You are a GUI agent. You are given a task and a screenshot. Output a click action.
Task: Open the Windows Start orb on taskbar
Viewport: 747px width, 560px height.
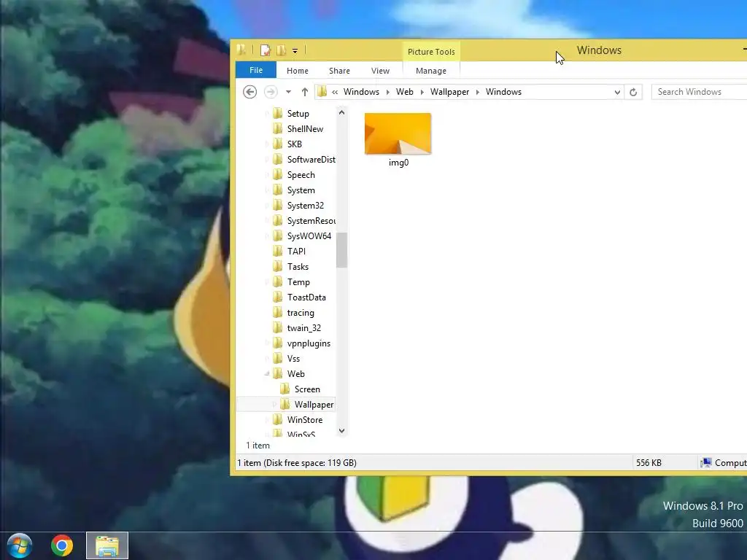(x=20, y=545)
